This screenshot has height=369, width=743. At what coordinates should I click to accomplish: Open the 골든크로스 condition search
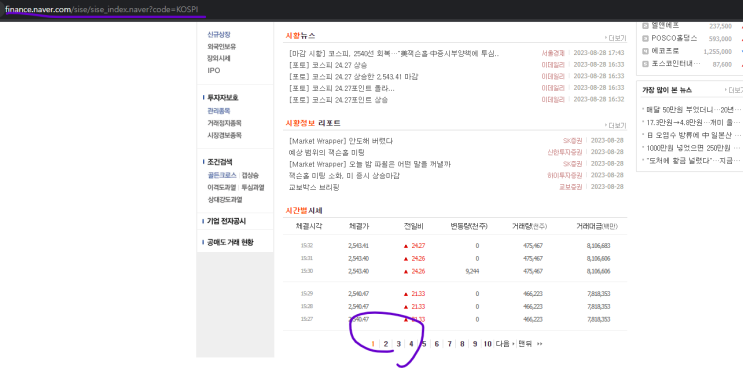[222, 175]
